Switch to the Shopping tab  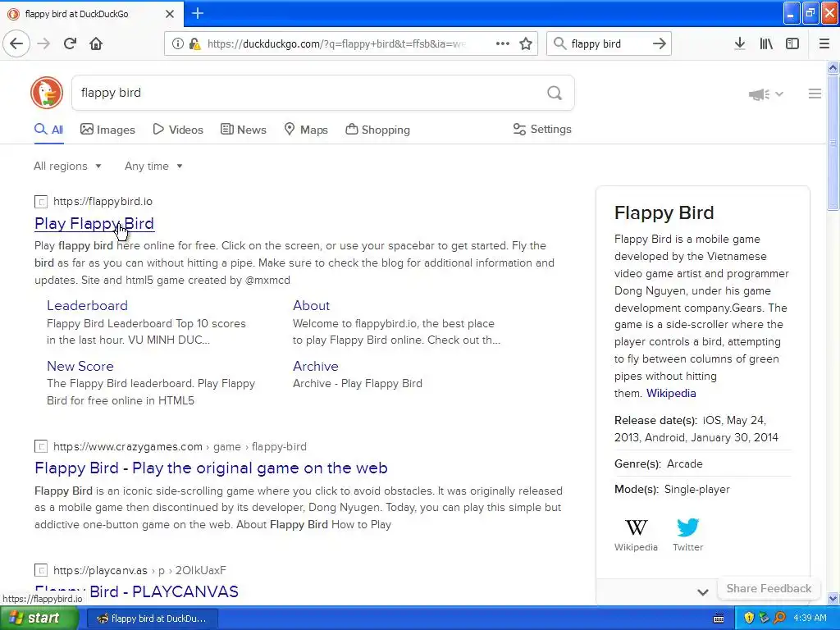tap(377, 130)
